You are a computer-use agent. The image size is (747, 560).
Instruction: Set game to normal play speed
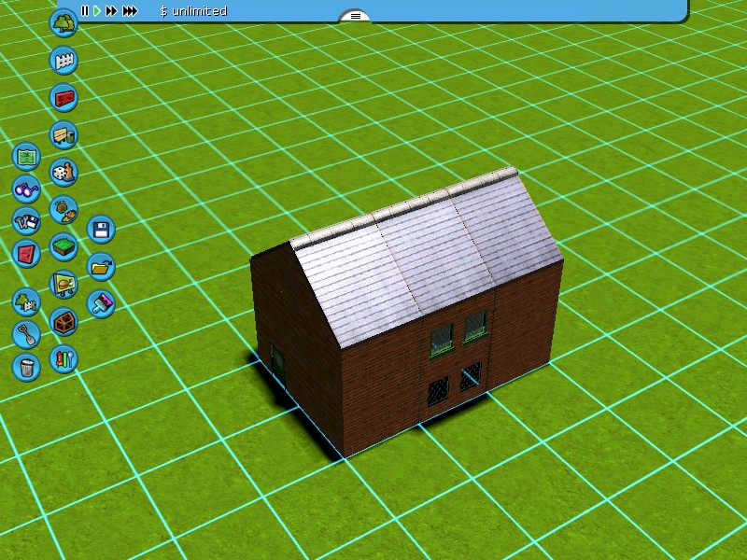tap(97, 11)
